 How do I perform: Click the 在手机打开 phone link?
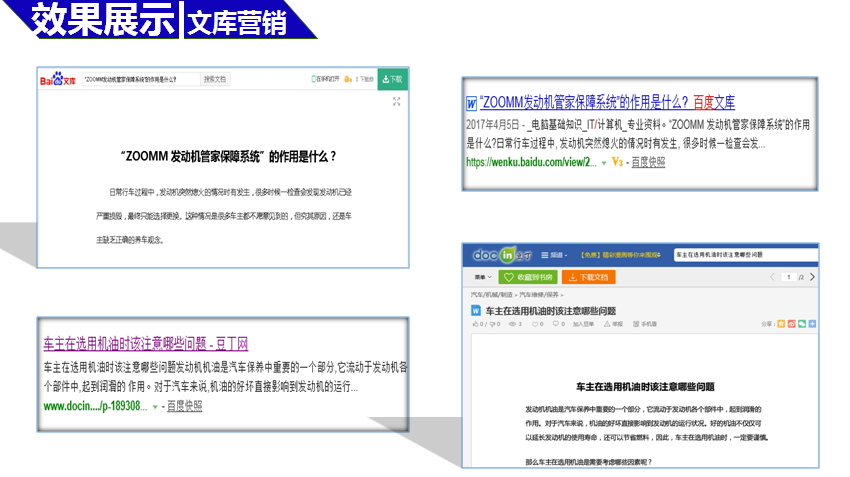click(325, 79)
